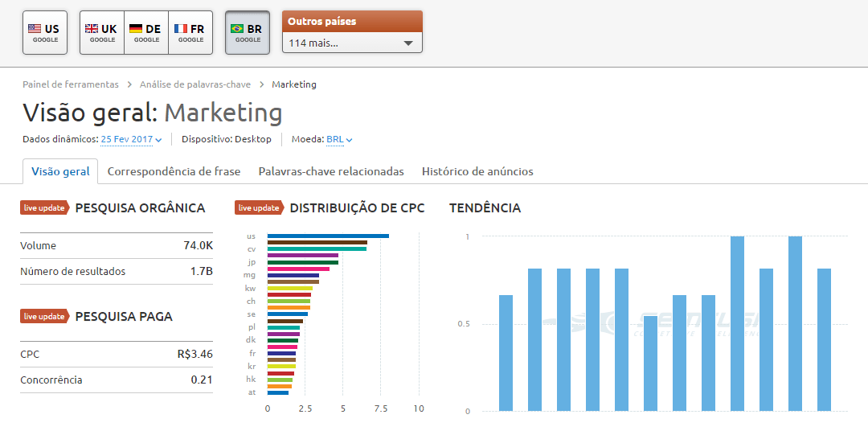Click the shortest bar in Tendência chart

(x=650, y=363)
